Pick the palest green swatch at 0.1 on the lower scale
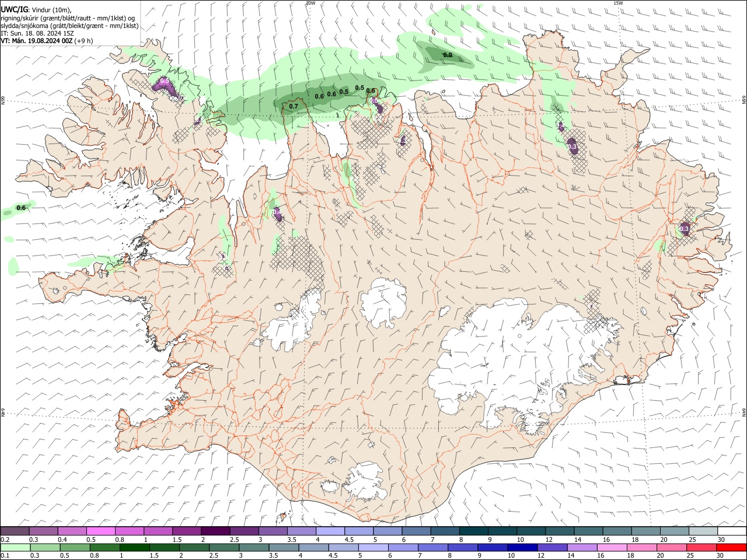 point(15,547)
